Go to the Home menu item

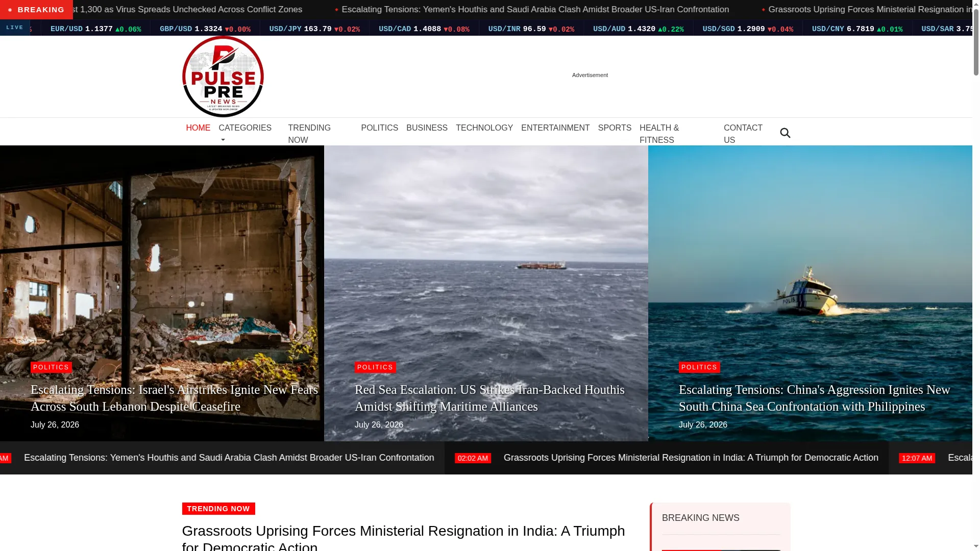coord(198,128)
